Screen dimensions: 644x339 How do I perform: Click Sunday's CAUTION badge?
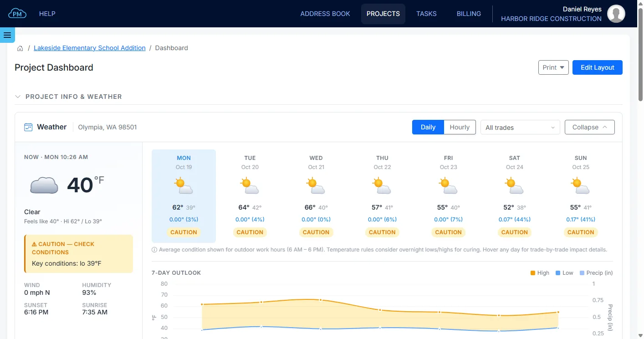(581, 232)
